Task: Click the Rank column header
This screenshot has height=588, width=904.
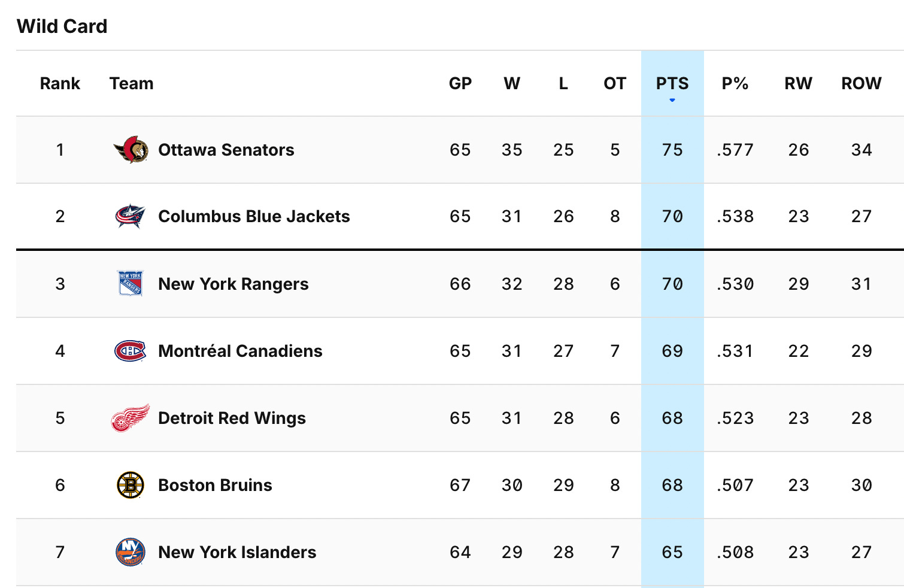Action: (x=60, y=83)
